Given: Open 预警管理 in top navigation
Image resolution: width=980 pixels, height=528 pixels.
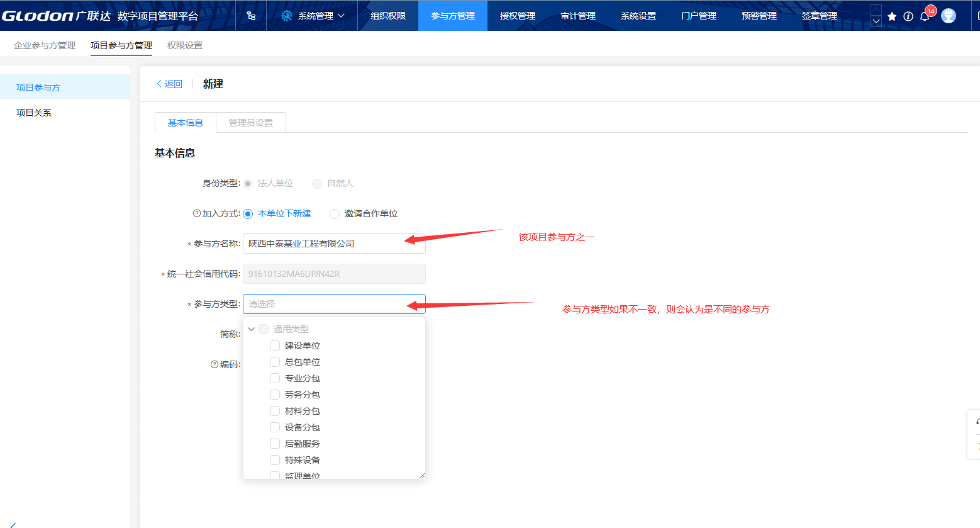Looking at the screenshot, I should point(759,16).
